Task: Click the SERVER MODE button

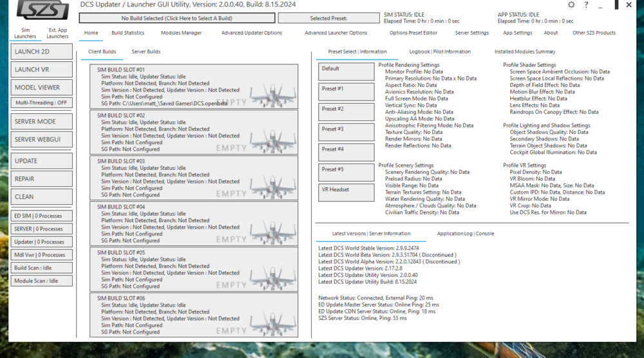Action: (x=41, y=122)
